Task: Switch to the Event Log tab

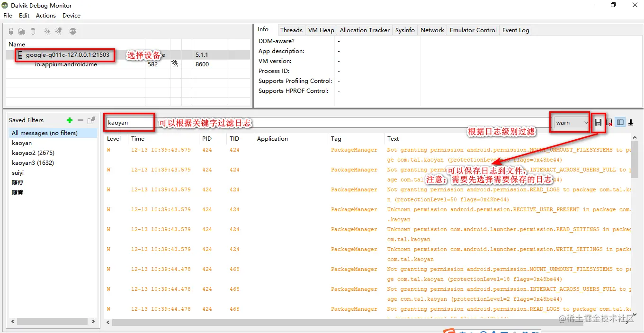Action: (516, 30)
